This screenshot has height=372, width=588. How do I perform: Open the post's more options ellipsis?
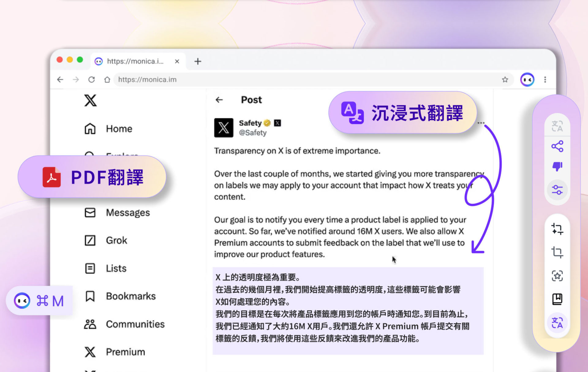coord(481,123)
